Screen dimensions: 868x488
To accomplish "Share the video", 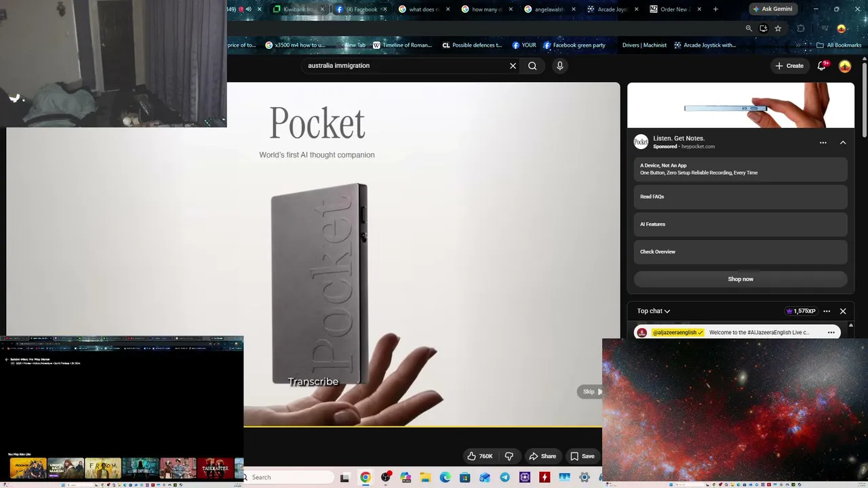I will (x=542, y=456).
